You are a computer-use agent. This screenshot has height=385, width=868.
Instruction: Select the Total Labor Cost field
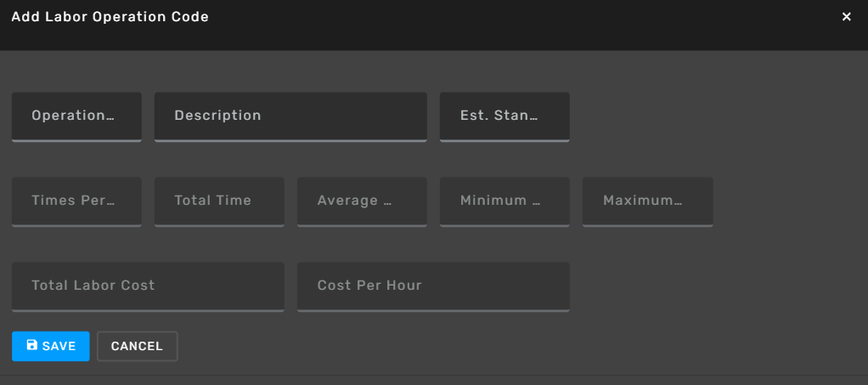tap(148, 286)
